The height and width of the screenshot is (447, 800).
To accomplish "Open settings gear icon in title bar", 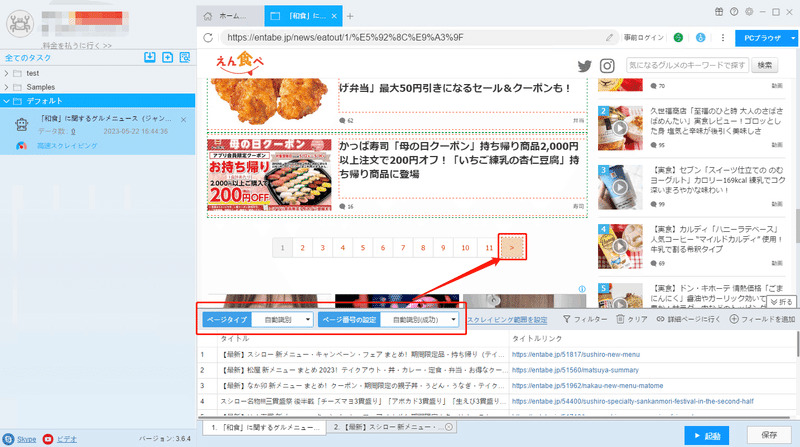I will click(x=749, y=12).
